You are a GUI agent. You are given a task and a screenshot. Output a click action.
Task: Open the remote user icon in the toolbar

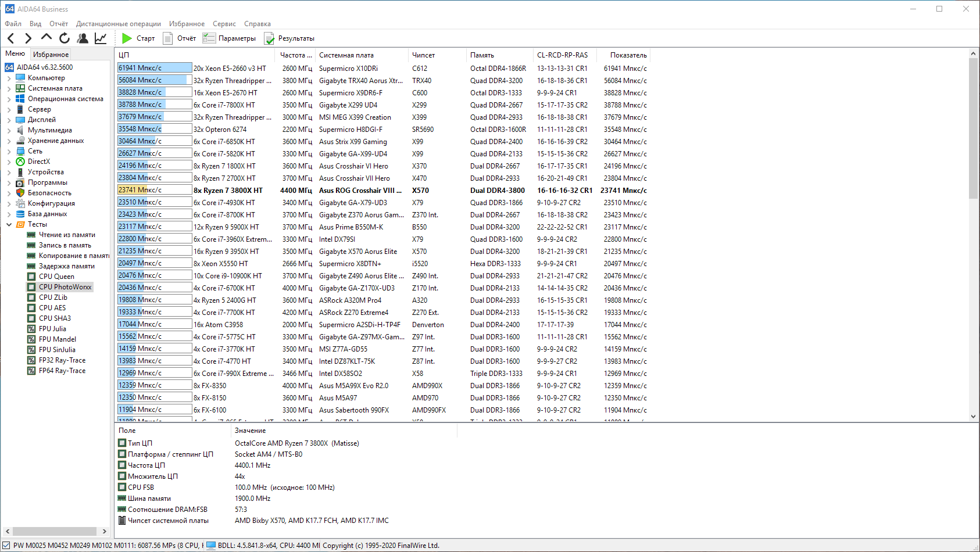tap(83, 38)
